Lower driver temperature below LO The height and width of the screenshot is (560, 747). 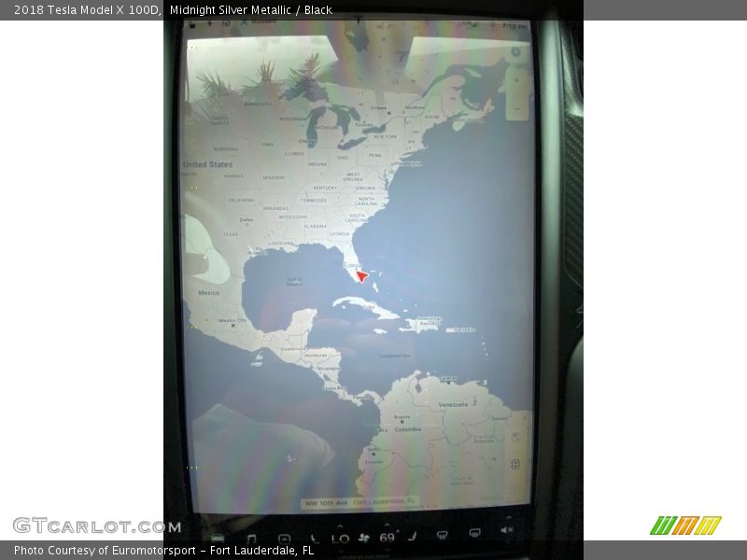pyautogui.click(x=341, y=551)
